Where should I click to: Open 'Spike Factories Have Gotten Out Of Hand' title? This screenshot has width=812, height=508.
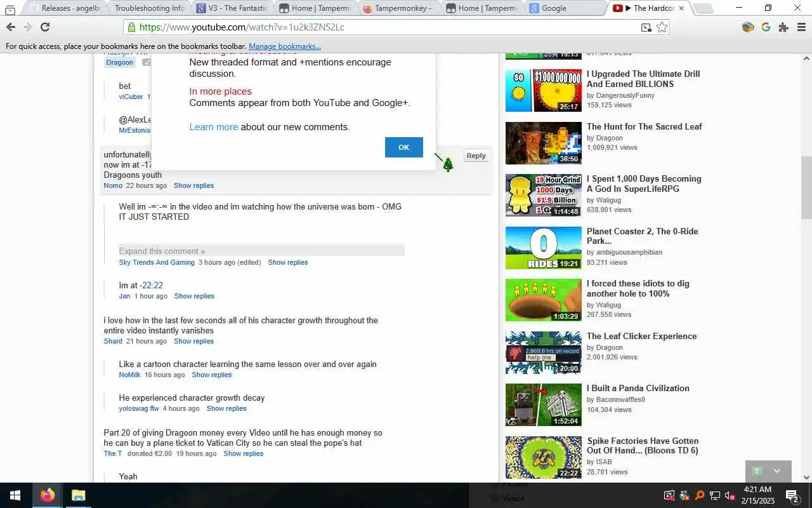click(x=643, y=446)
